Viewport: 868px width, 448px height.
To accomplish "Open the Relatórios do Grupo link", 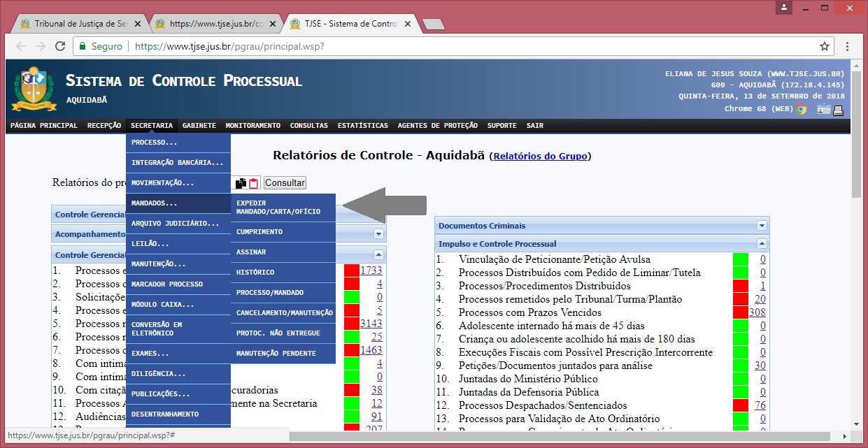I will point(540,156).
